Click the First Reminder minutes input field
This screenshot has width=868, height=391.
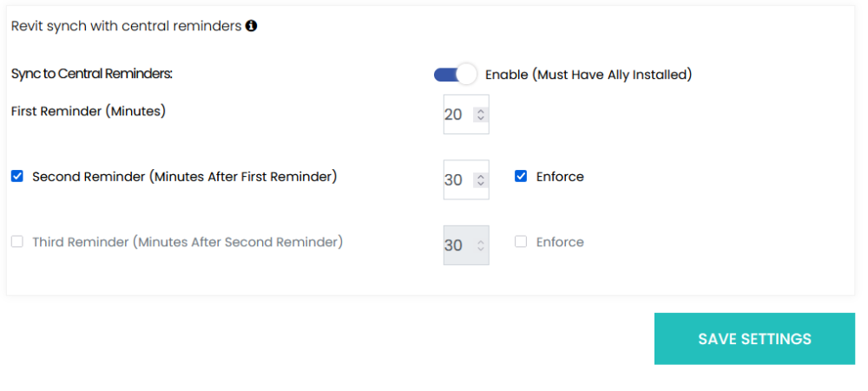(456, 114)
